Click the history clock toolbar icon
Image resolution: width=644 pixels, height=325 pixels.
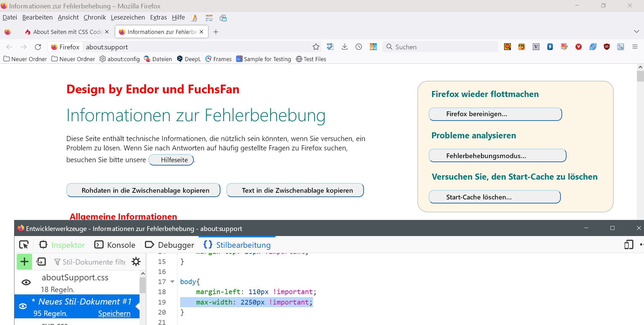click(359, 47)
